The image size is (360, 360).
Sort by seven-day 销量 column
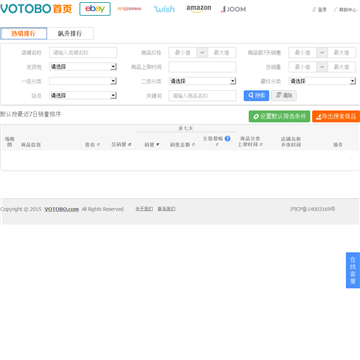point(152,145)
